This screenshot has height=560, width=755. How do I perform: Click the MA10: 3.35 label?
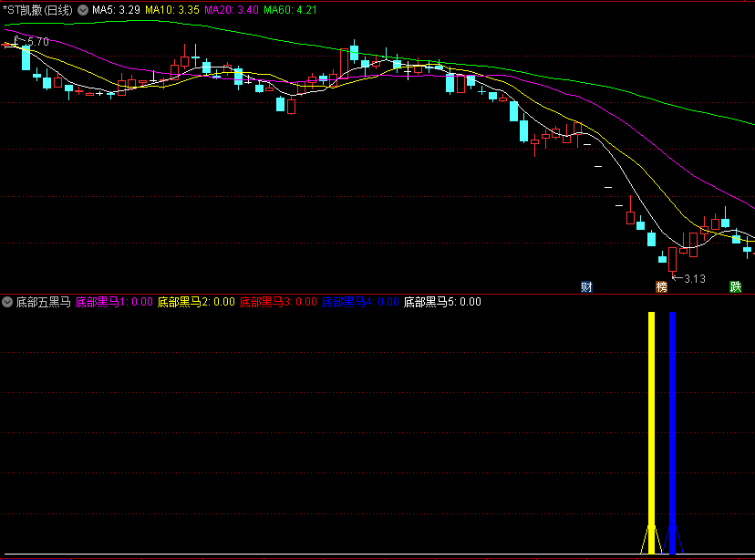pyautogui.click(x=172, y=10)
